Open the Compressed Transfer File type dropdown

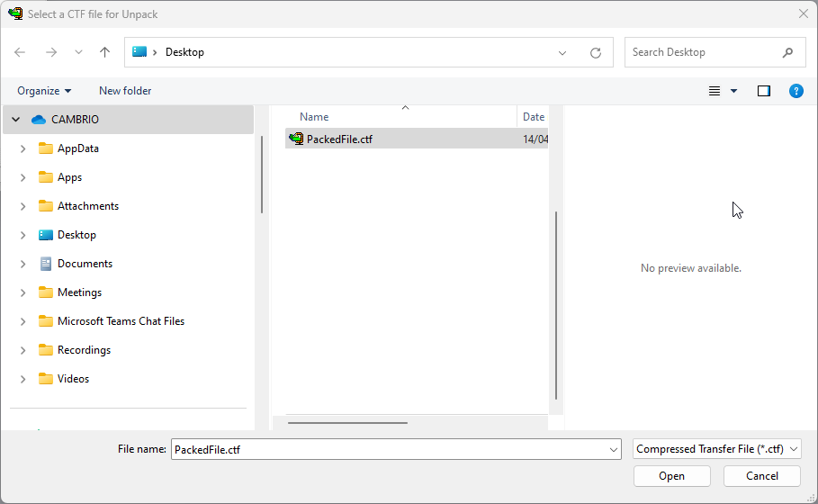(716, 449)
